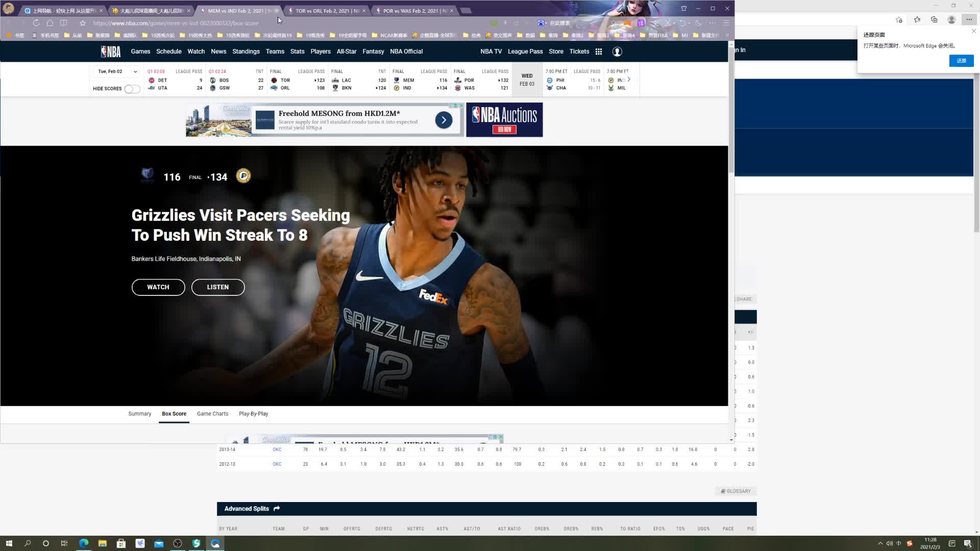
Task: Open Edge settings and more menu
Action: point(969,19)
